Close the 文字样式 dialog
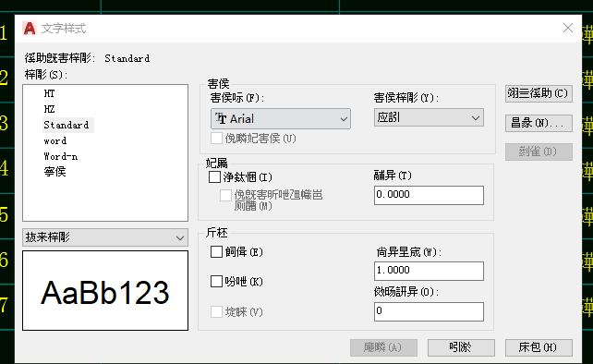Viewport: 593px width, 364px height. pyautogui.click(x=568, y=28)
